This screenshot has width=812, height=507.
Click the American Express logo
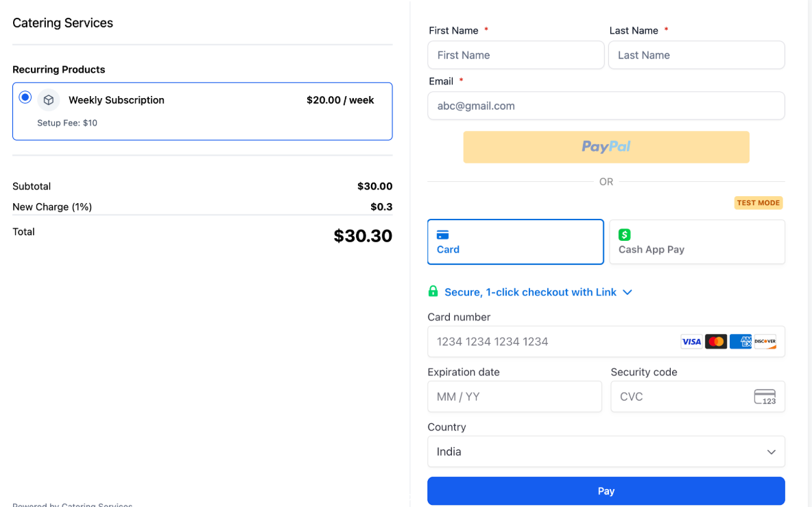tap(741, 342)
